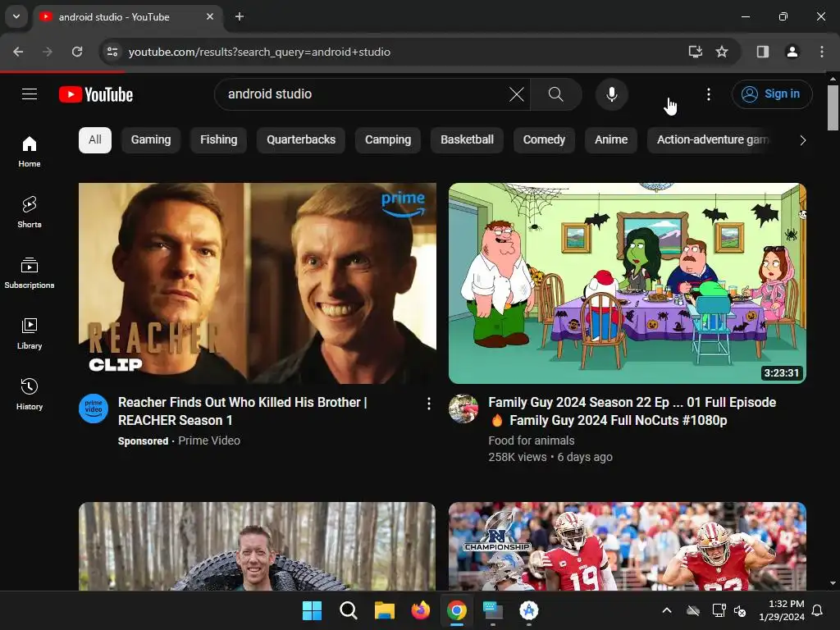Click the install app icon in address bar
840x630 pixels.
click(x=695, y=52)
